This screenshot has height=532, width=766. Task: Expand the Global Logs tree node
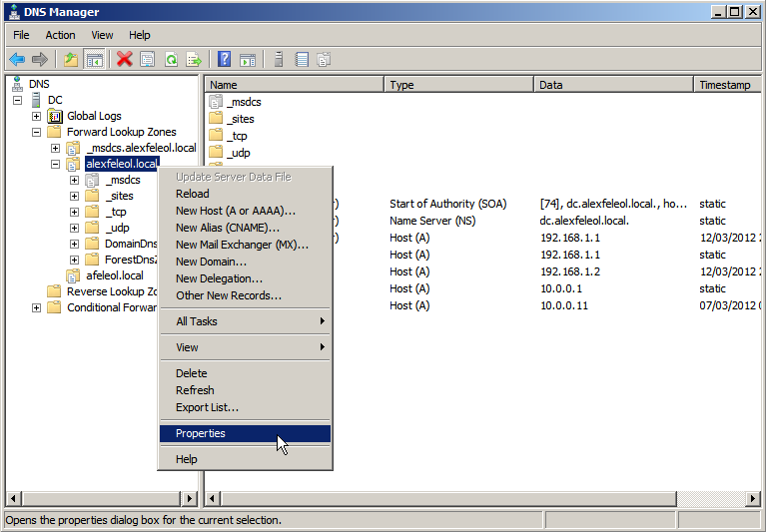(x=37, y=116)
